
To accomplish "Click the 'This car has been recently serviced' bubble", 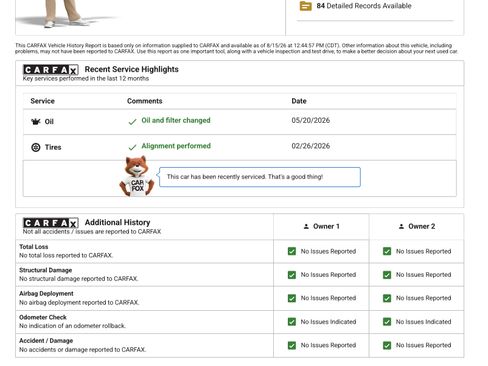I will click(260, 177).
